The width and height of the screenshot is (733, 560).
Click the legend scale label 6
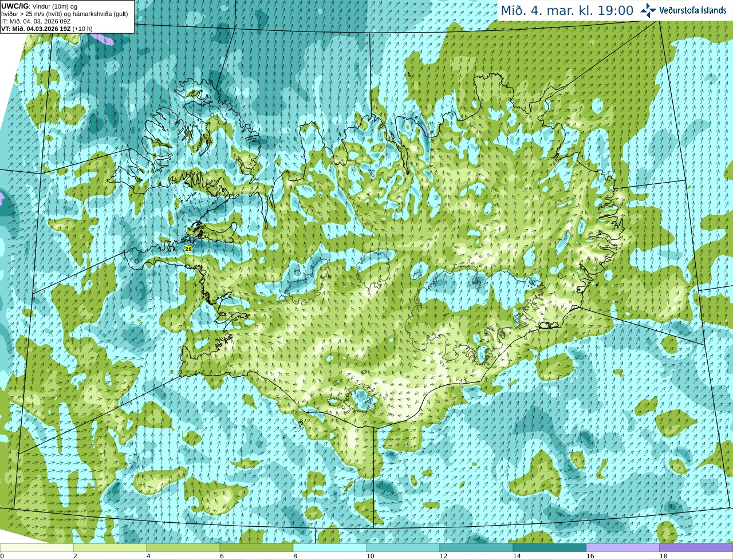[x=222, y=556]
